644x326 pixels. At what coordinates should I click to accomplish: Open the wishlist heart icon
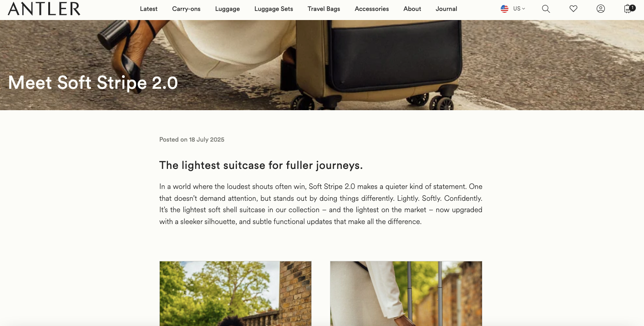(x=573, y=9)
